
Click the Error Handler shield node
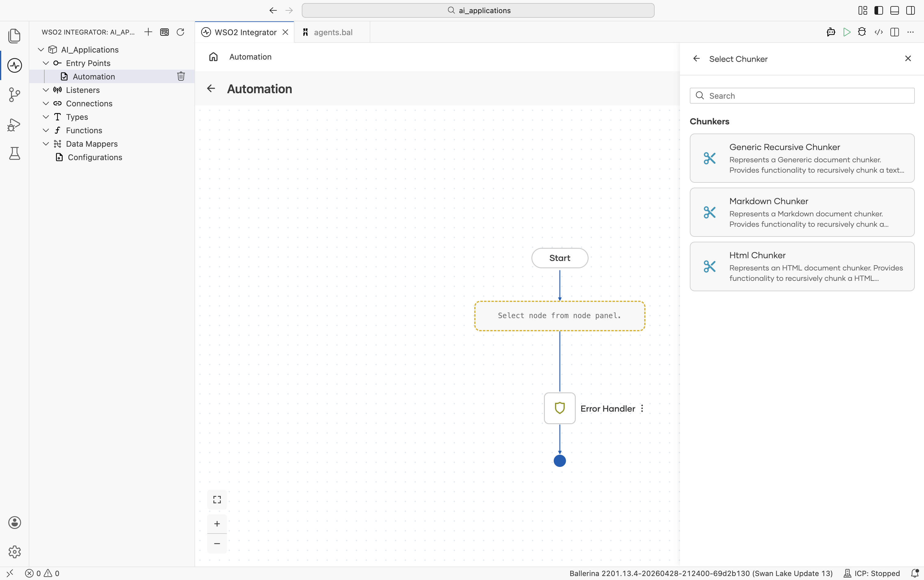point(560,408)
